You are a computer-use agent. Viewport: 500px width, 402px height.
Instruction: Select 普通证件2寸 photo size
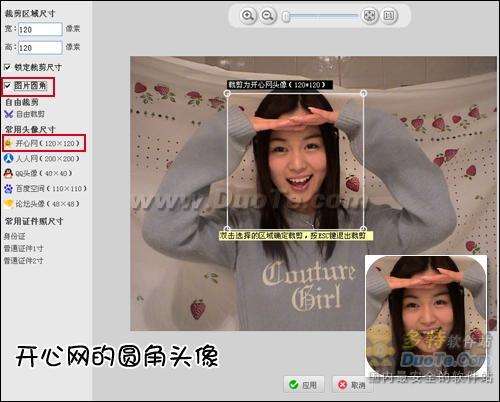(x=23, y=260)
